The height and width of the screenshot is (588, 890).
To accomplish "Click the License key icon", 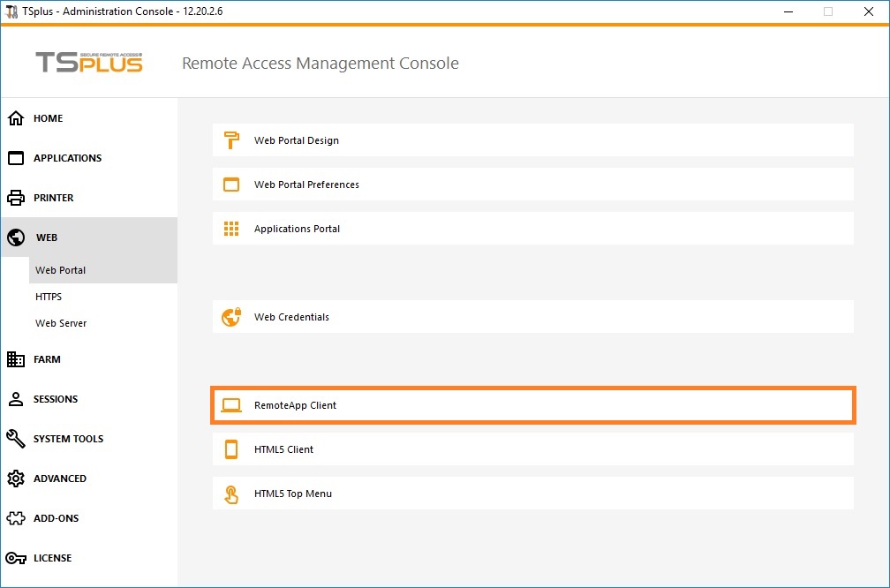I will pos(16,558).
